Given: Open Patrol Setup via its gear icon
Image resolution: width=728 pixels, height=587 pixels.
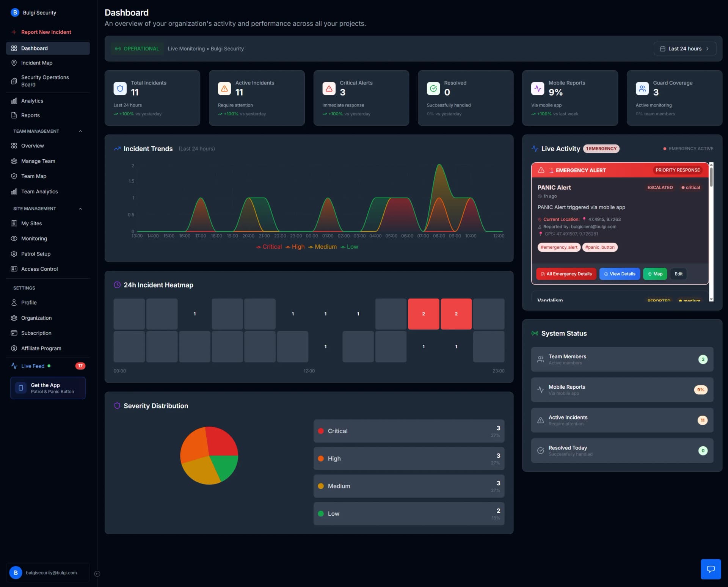Looking at the screenshot, I should pyautogui.click(x=14, y=253).
